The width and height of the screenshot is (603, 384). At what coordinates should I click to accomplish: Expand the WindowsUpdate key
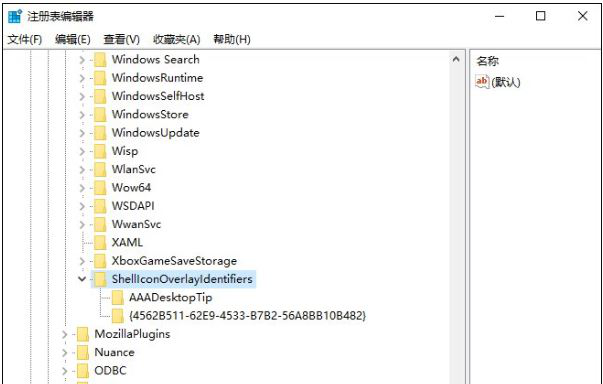click(82, 133)
